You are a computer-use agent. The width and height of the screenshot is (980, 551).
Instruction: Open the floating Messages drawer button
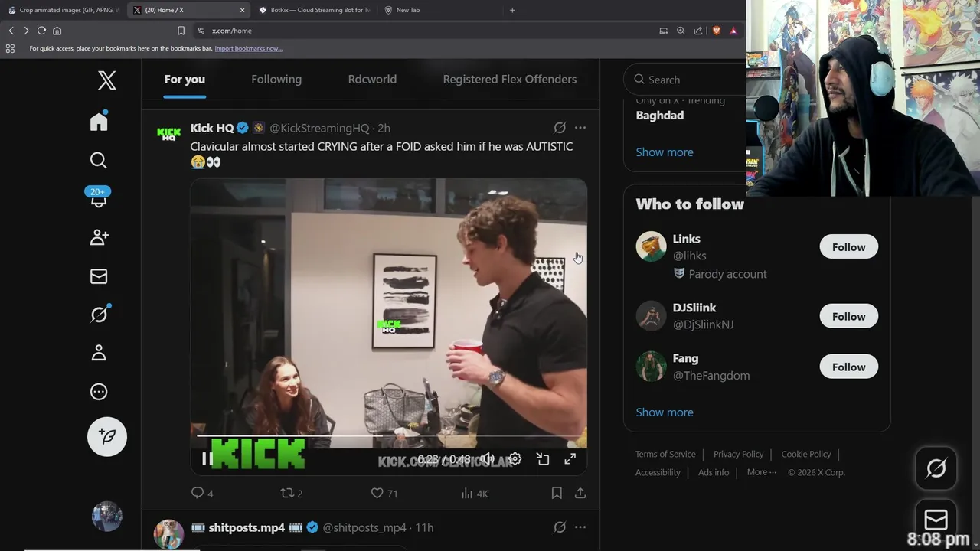pos(936,520)
